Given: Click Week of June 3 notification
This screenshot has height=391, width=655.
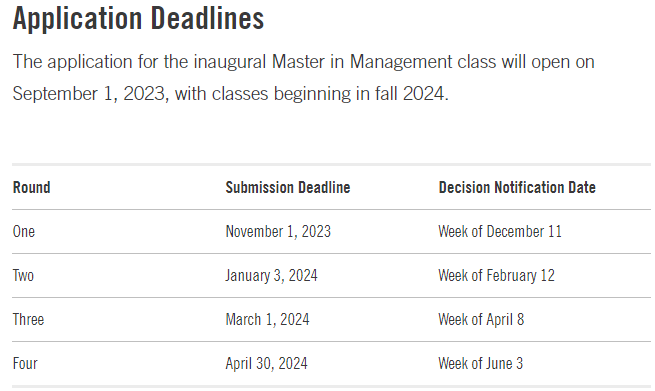Looking at the screenshot, I should [481, 363].
